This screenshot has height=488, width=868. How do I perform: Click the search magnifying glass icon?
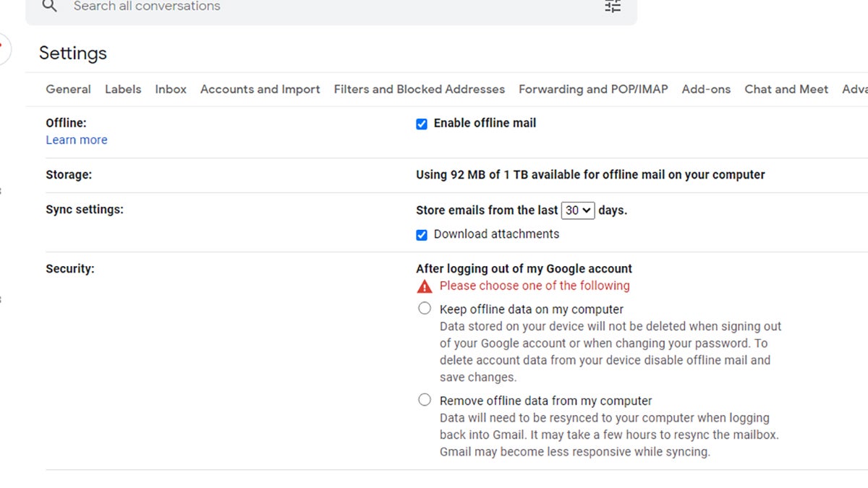pyautogui.click(x=49, y=6)
